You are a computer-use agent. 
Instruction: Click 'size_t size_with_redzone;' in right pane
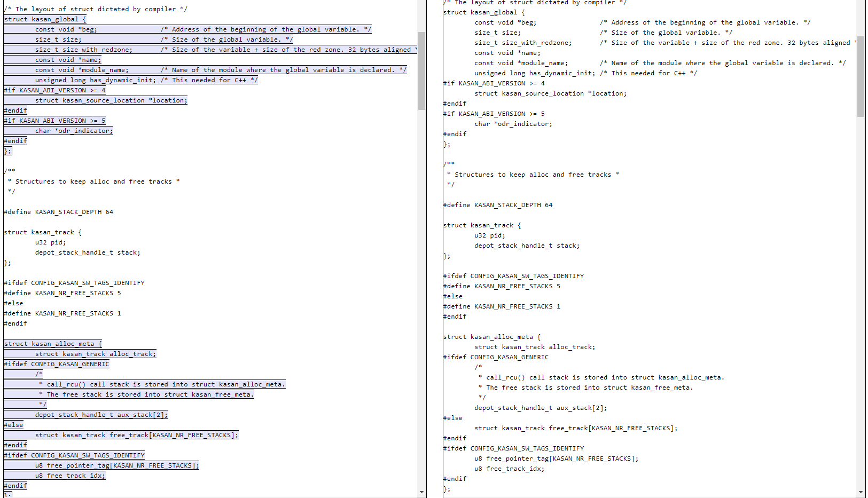pyautogui.click(x=523, y=43)
